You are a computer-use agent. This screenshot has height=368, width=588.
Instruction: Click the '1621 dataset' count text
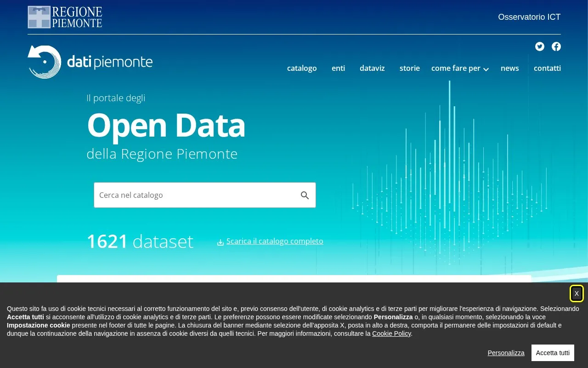[x=140, y=241]
